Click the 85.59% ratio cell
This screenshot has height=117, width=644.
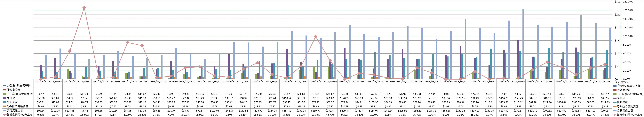click(128, 115)
